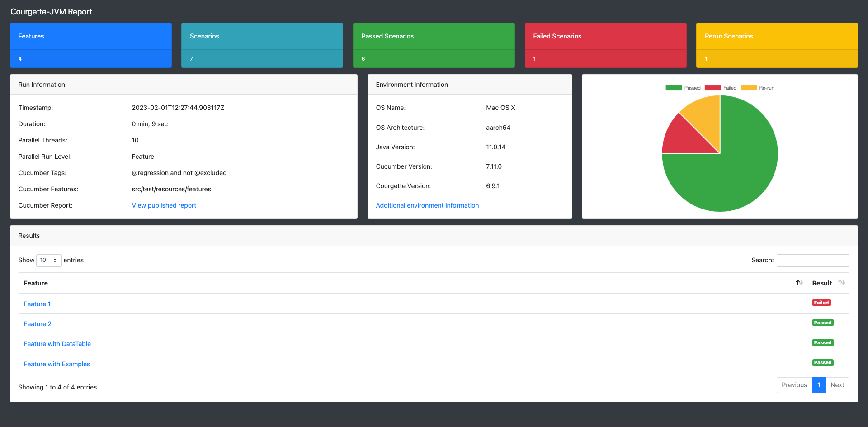This screenshot has height=427, width=868.
Task: Click the Feature column header text
Action: pos(36,283)
